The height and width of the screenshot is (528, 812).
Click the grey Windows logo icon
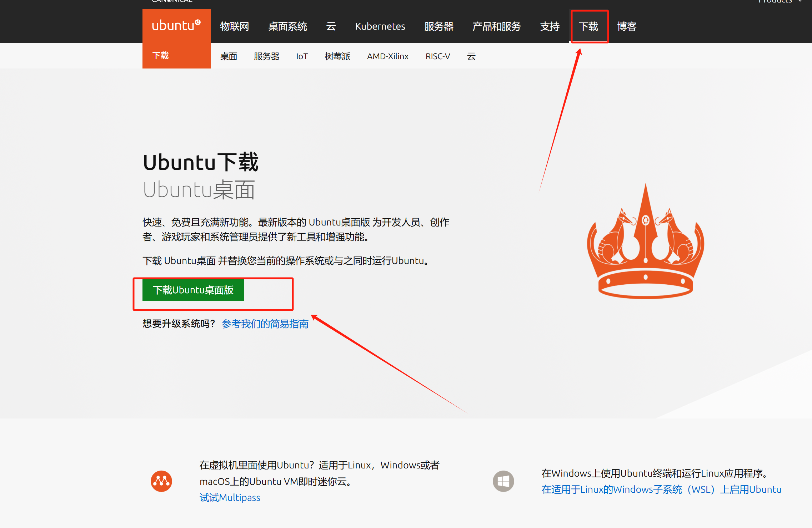pyautogui.click(x=503, y=481)
